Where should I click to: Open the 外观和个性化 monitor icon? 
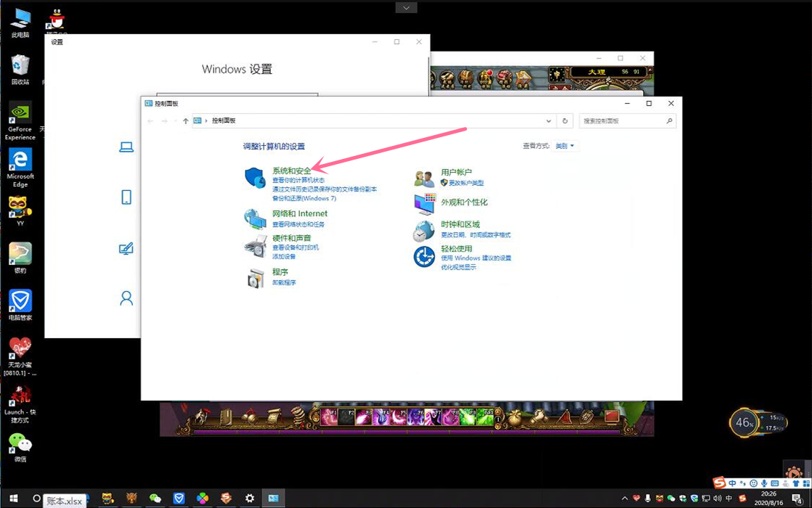point(424,204)
